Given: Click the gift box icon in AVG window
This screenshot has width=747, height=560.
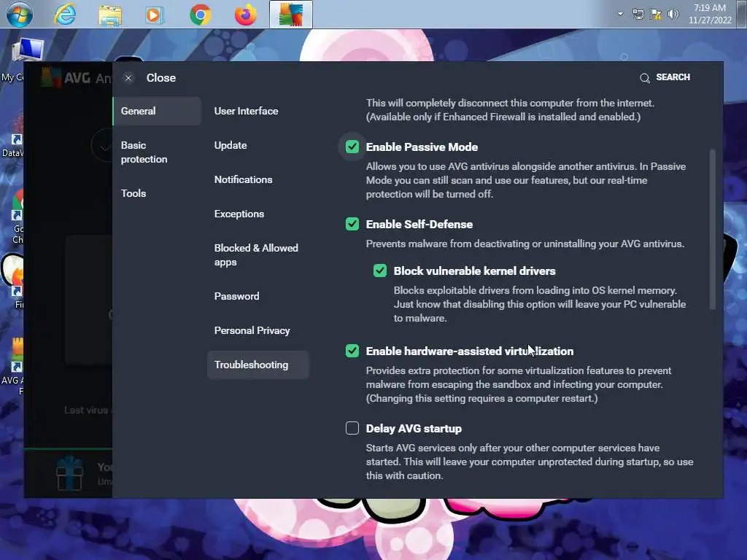Looking at the screenshot, I should (69, 472).
